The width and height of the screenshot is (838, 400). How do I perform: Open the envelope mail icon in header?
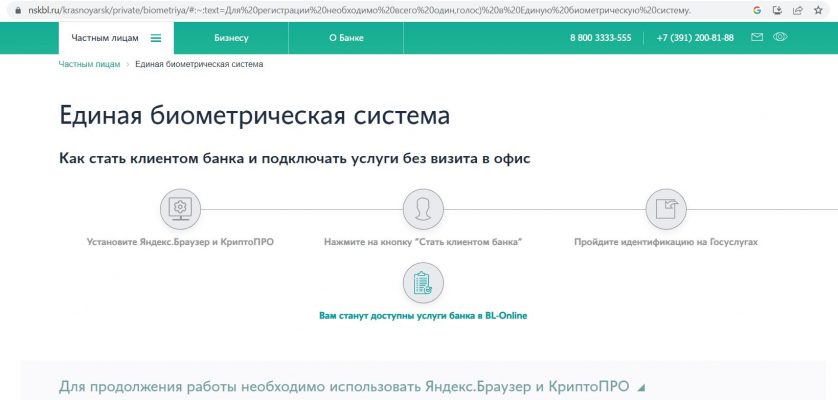[757, 38]
